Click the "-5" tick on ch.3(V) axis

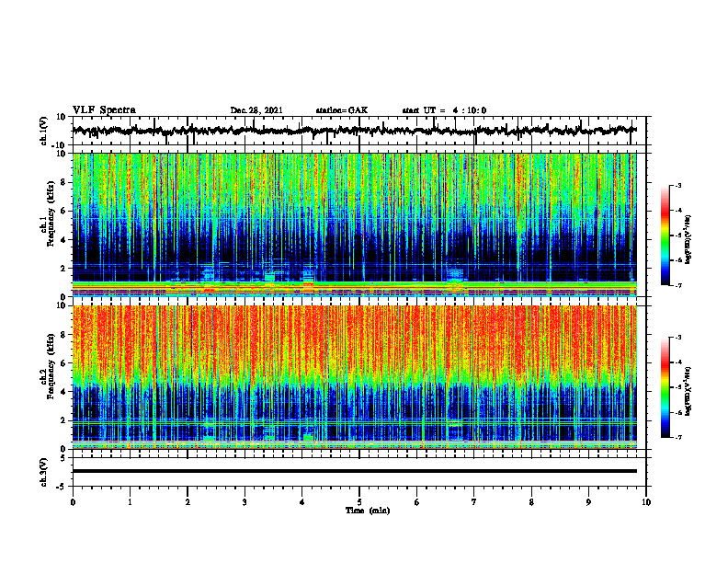pyautogui.click(x=62, y=487)
